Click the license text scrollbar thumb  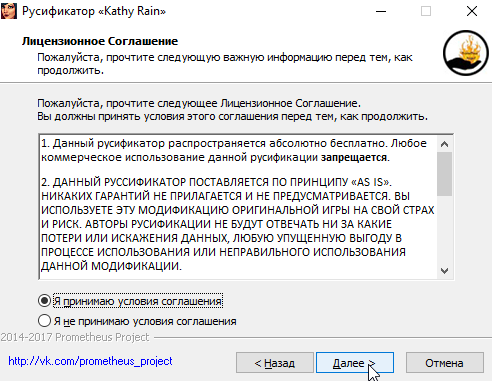444,174
